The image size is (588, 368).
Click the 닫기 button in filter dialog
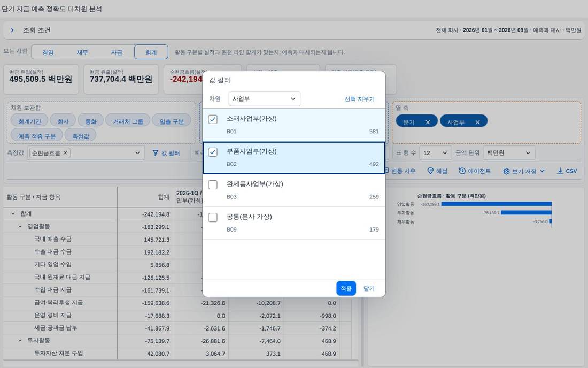369,288
